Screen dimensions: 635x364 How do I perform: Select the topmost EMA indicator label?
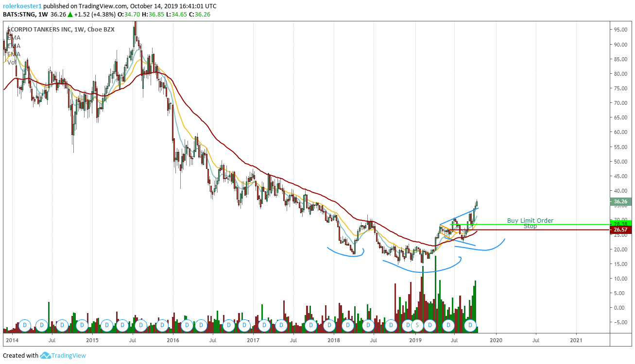(x=14, y=37)
